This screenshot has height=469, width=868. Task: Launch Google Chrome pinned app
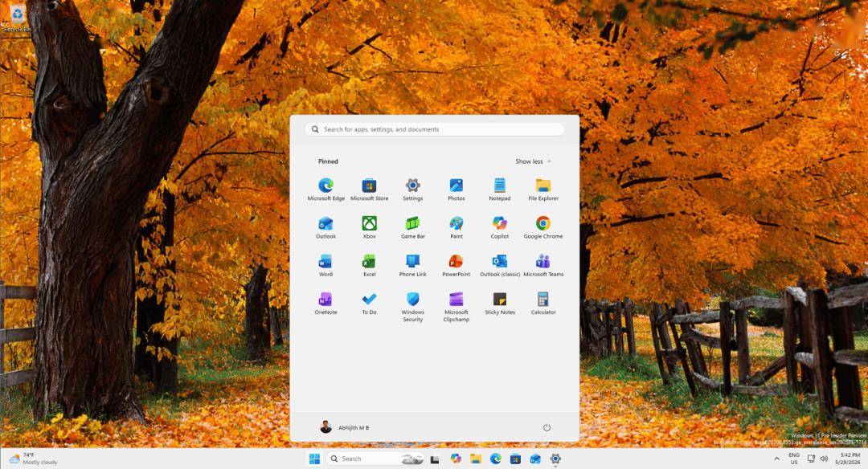[543, 227]
